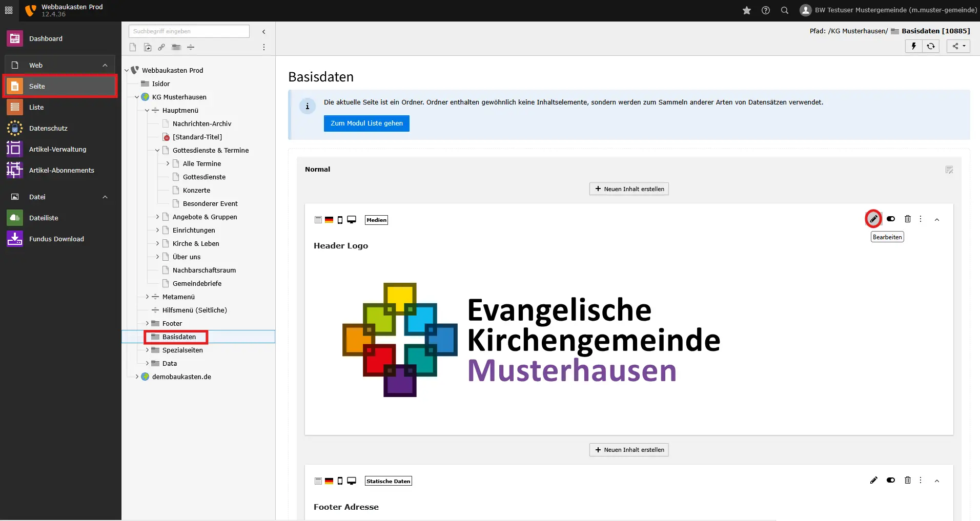This screenshot has height=521, width=980.
Task: Open the Dateiliste module
Action: tap(44, 218)
